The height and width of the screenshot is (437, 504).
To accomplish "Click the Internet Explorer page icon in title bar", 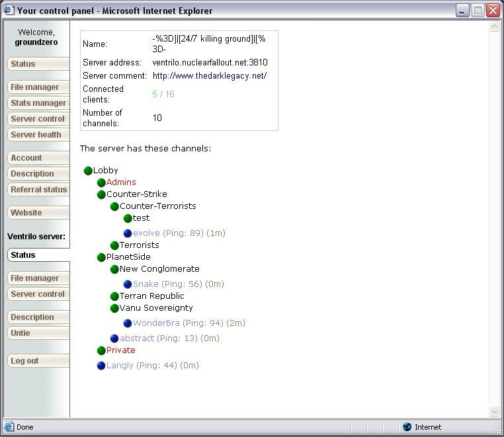I will point(9,11).
